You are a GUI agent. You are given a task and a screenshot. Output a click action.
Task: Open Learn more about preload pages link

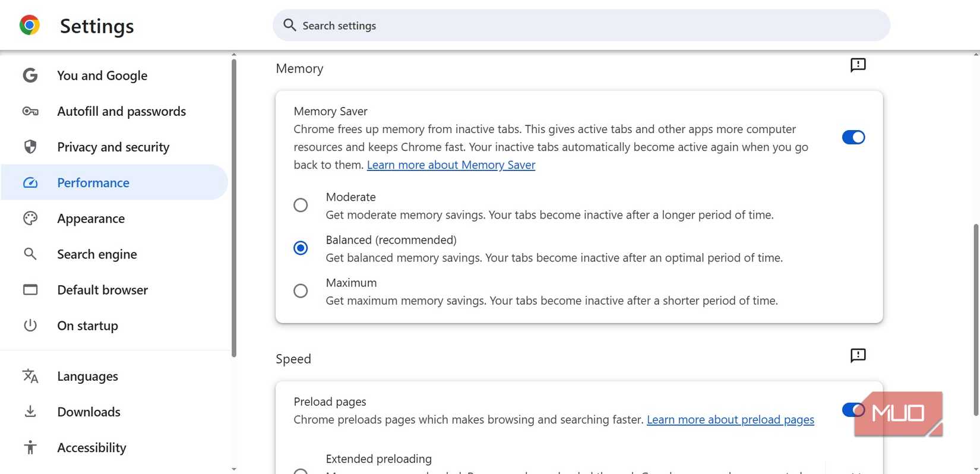(730, 420)
